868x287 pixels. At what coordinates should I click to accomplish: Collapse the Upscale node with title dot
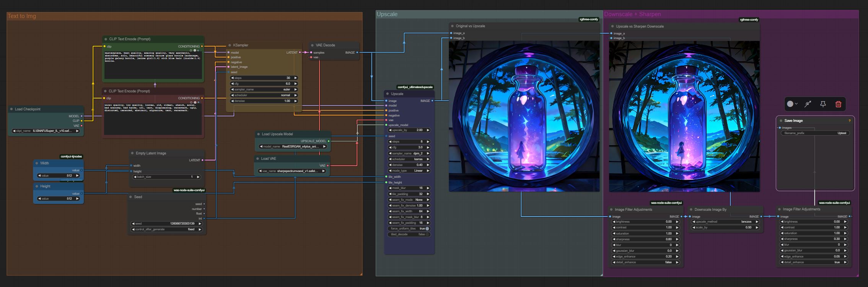pos(388,94)
